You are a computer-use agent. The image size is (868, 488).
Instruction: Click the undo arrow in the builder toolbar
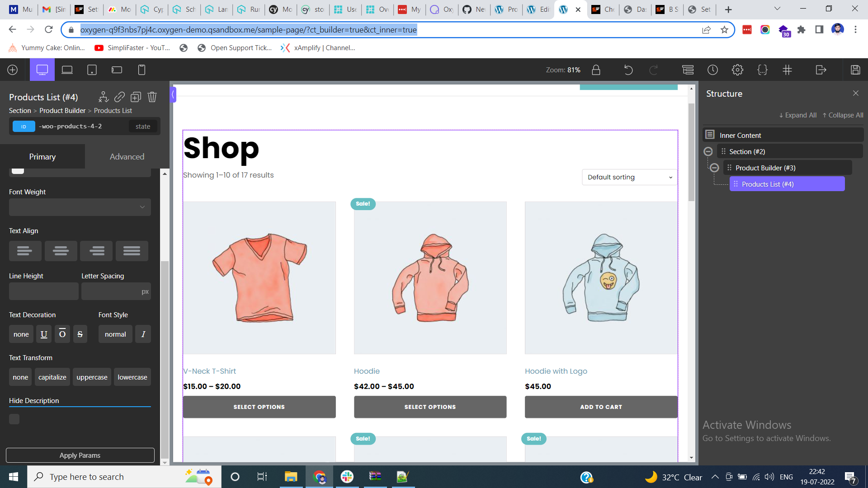click(x=628, y=70)
